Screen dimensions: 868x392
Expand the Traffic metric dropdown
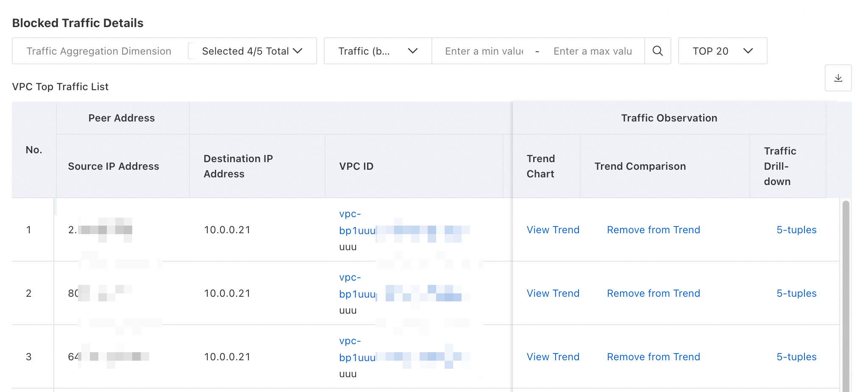click(x=378, y=51)
